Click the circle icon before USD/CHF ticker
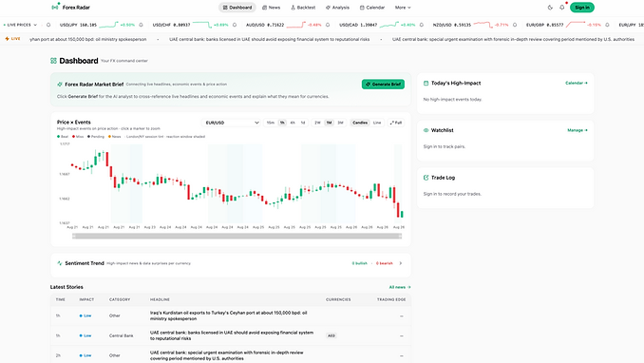644x363 pixels. pos(142,25)
